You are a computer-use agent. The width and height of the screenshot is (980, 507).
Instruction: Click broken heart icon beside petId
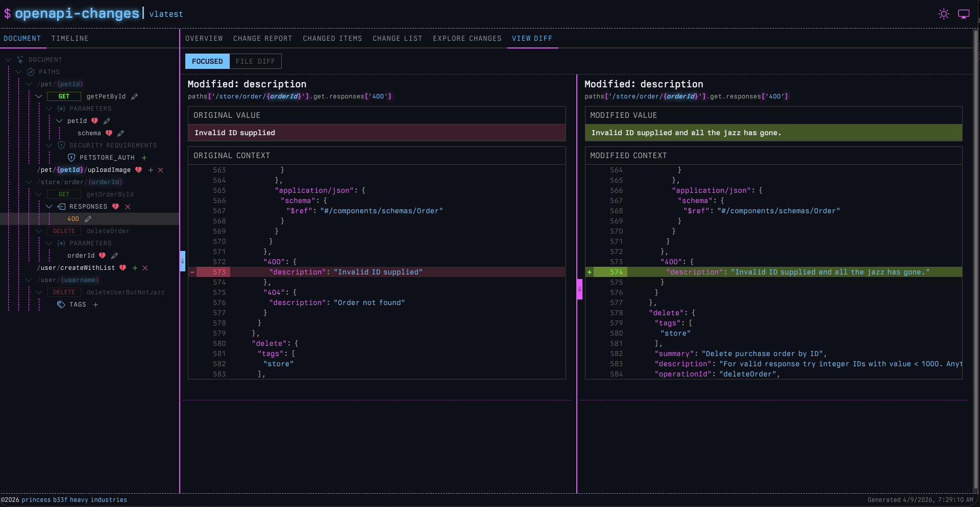(94, 121)
